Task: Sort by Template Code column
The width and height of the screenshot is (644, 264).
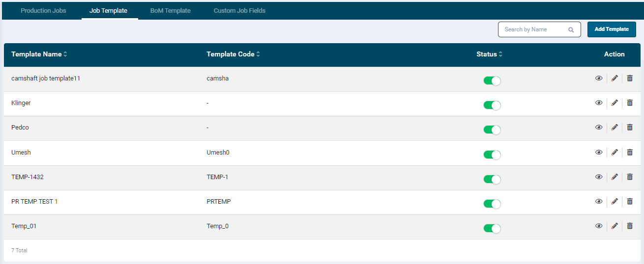Action: [258, 54]
